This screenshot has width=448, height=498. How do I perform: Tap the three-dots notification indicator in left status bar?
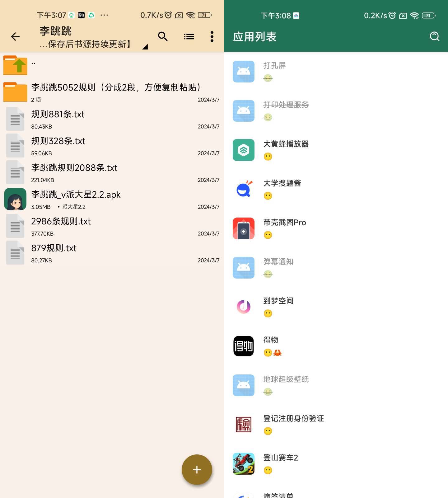(104, 15)
